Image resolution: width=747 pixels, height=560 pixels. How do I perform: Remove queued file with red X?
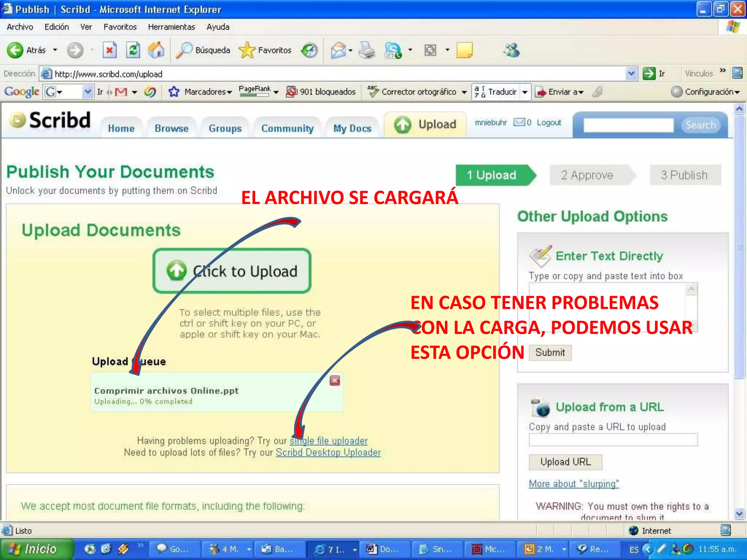coord(334,381)
